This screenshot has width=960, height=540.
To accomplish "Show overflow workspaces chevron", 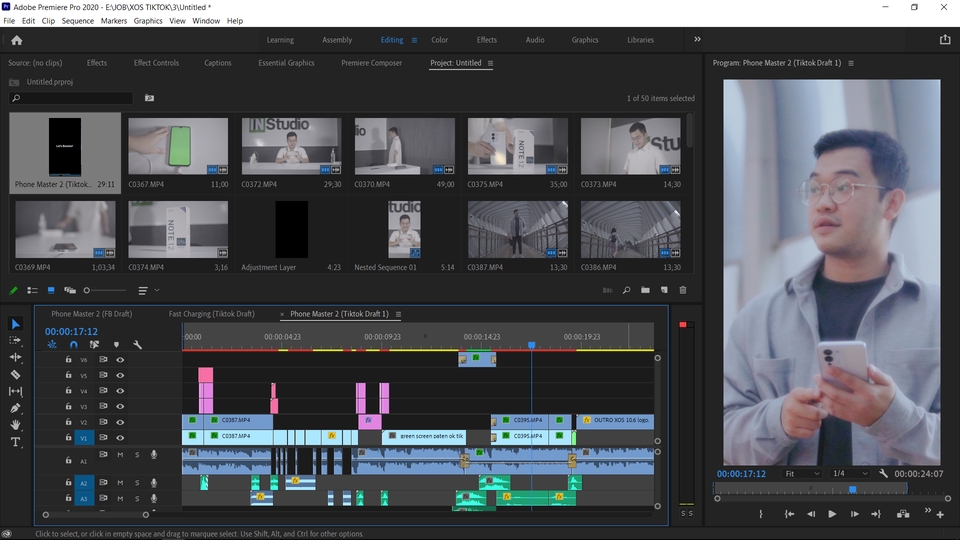I will (x=697, y=39).
